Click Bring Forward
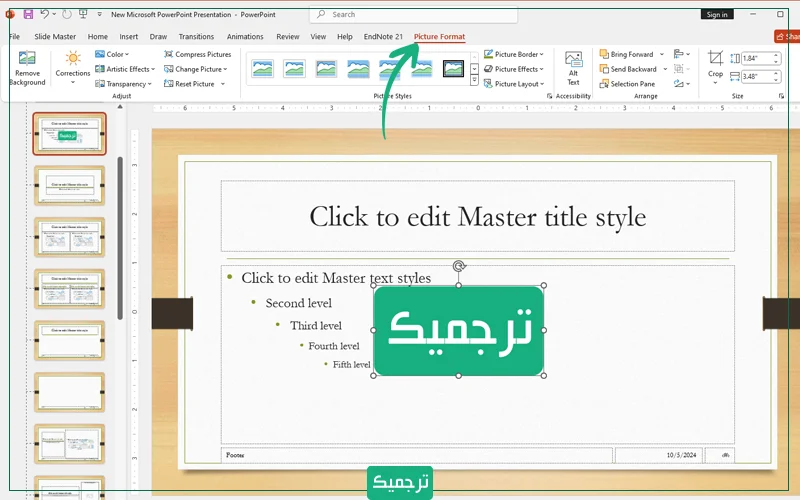The width and height of the screenshot is (800, 500). pos(627,54)
